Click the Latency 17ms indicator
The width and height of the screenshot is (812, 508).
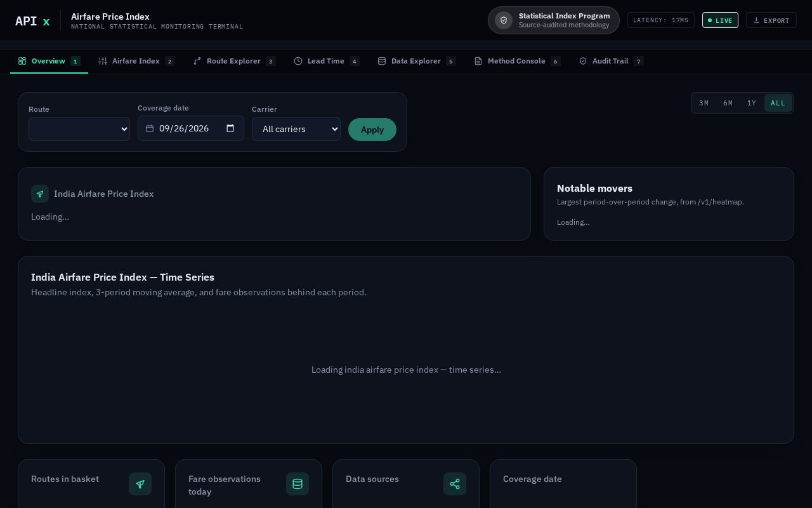click(661, 20)
